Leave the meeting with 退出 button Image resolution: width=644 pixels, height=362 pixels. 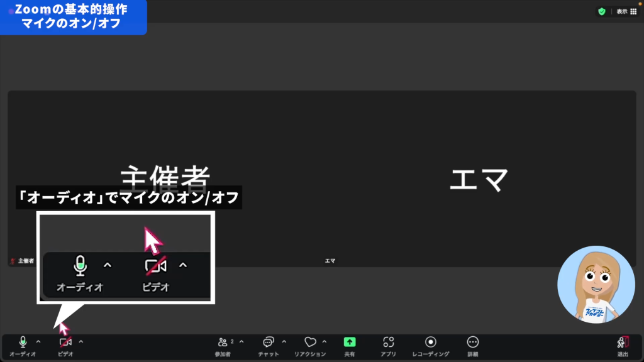[623, 345]
